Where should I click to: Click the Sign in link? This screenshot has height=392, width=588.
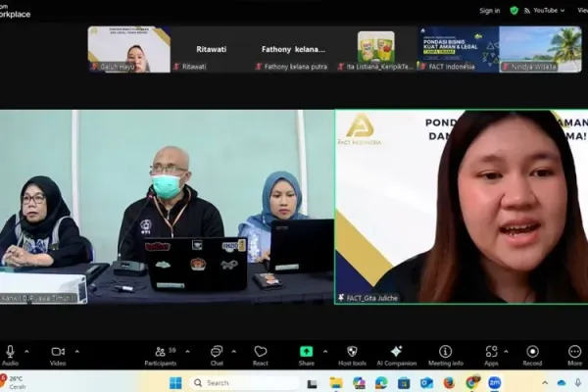(x=489, y=11)
